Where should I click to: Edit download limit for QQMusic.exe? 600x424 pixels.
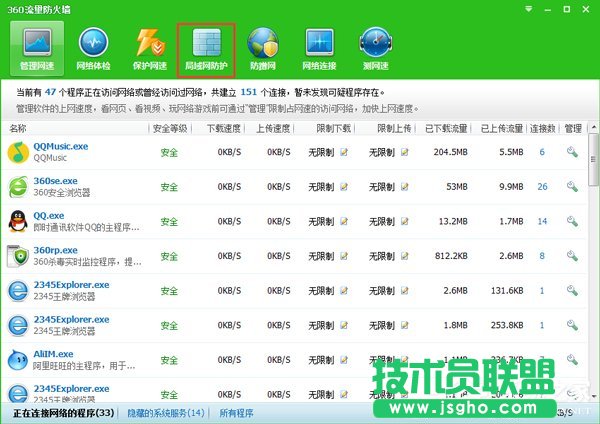click(x=344, y=152)
